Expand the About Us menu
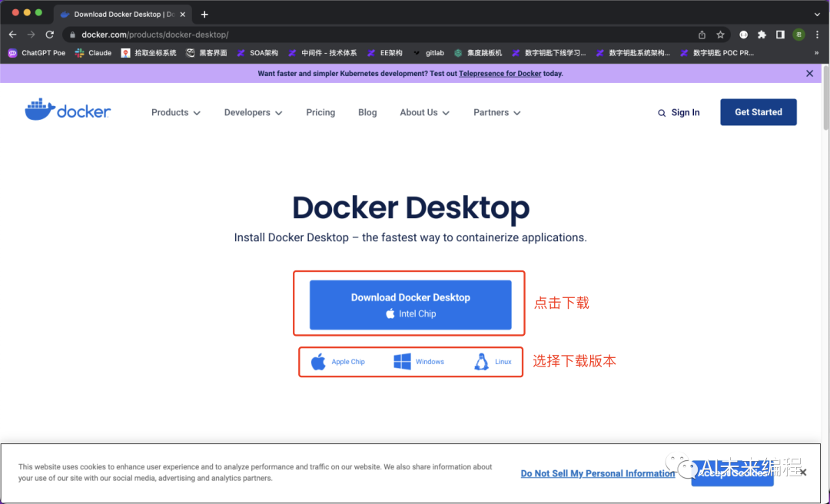 424,112
